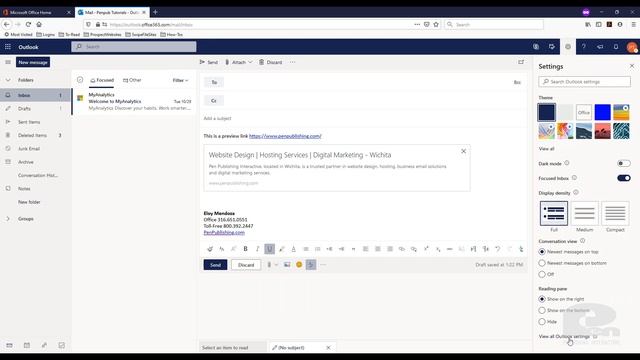This screenshot has width=640, height=360.
Task: Collapse the Folders section
Action: tap(8, 80)
